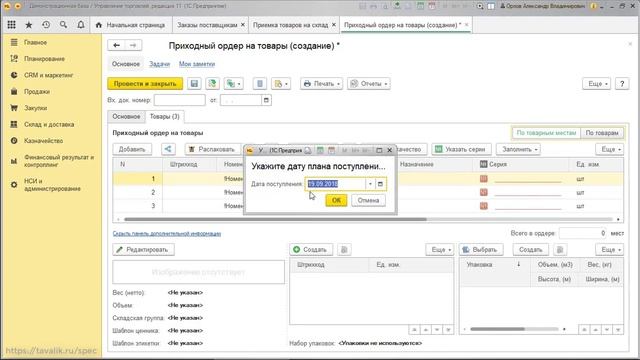Click the Добавить button
The width and height of the screenshot is (640, 360).
(132, 149)
